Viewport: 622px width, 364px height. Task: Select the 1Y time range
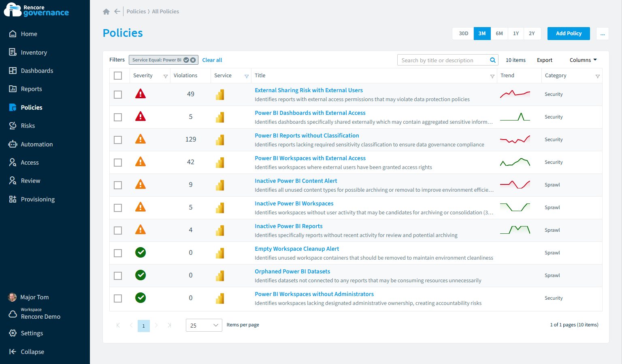516,34
